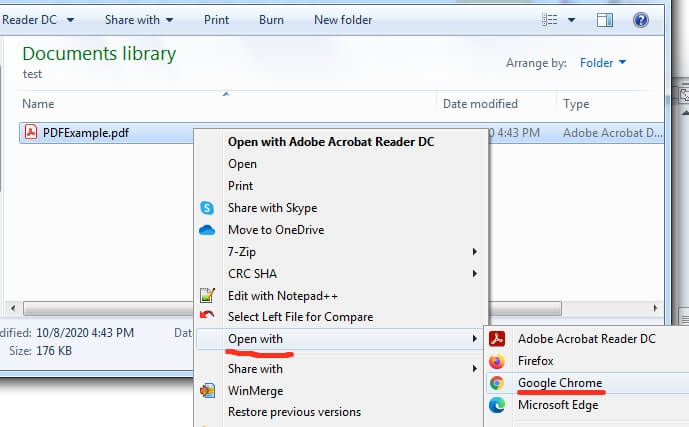
Task: Click the 4:43 PM date modified cell
Action: (514, 133)
